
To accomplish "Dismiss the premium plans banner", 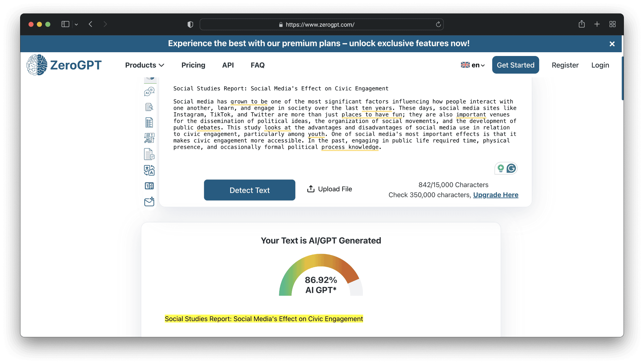I will click(x=612, y=44).
